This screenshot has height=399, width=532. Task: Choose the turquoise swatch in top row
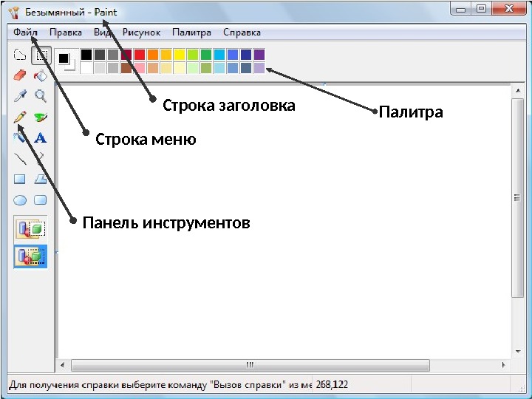click(219, 55)
